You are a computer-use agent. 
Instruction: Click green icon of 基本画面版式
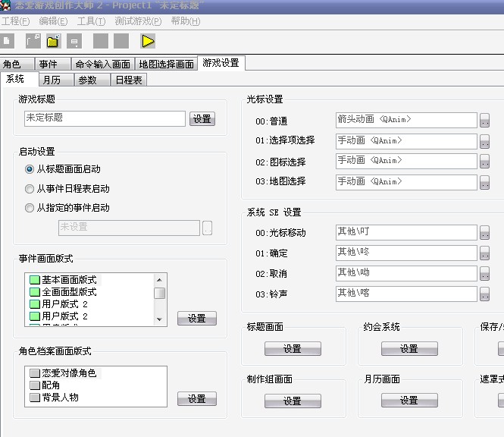point(35,280)
